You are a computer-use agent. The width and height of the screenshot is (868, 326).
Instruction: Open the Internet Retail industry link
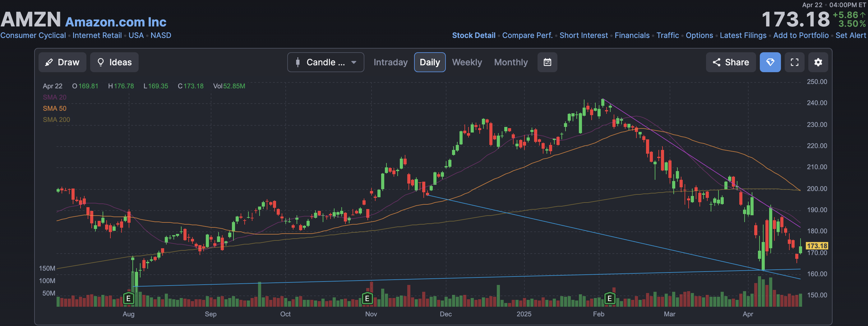pyautogui.click(x=97, y=35)
